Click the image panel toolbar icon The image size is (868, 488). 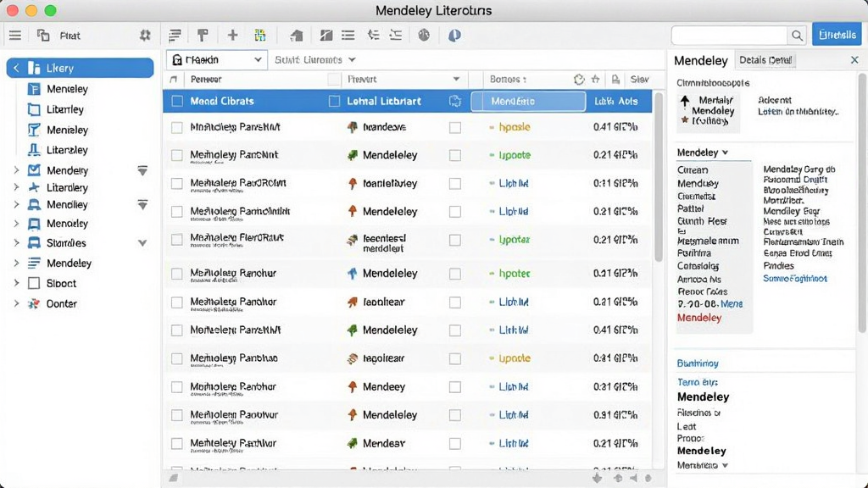tap(326, 36)
